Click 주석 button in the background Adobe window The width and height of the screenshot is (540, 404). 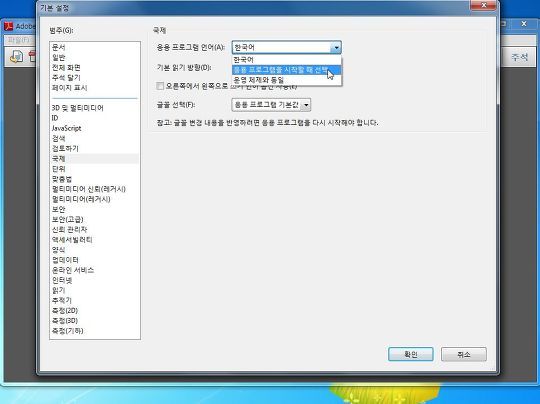[519, 57]
